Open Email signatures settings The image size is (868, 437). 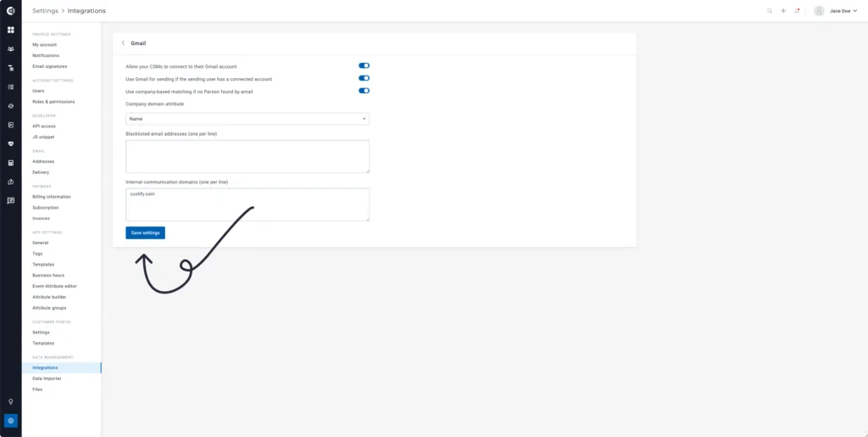click(50, 66)
